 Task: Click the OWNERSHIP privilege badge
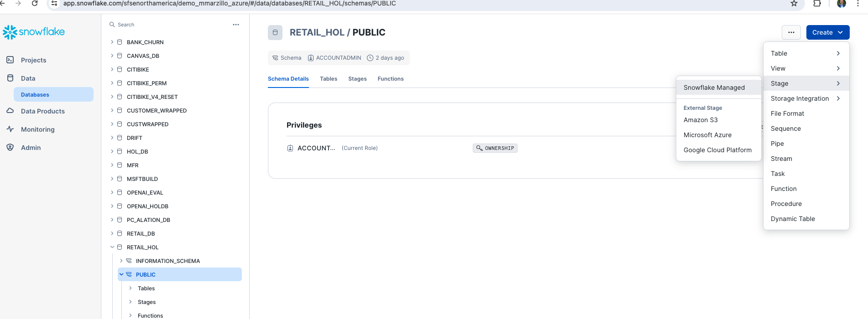(x=495, y=148)
